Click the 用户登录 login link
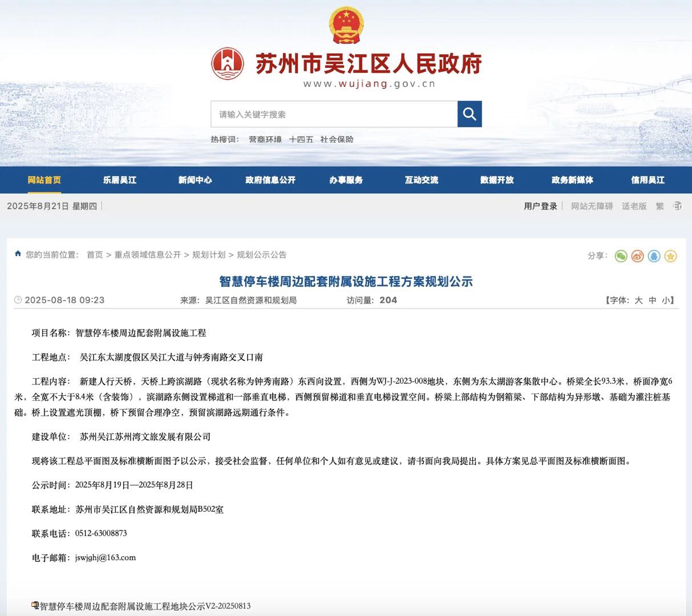This screenshot has width=692, height=616. point(541,206)
